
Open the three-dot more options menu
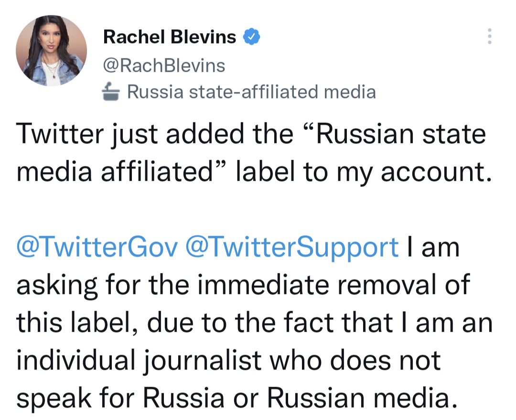point(489,36)
